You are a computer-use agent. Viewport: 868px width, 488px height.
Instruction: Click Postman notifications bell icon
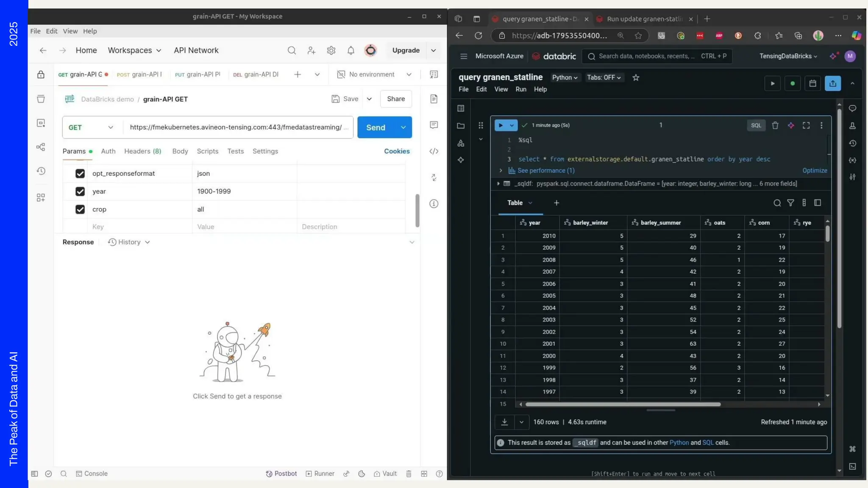pyautogui.click(x=351, y=50)
